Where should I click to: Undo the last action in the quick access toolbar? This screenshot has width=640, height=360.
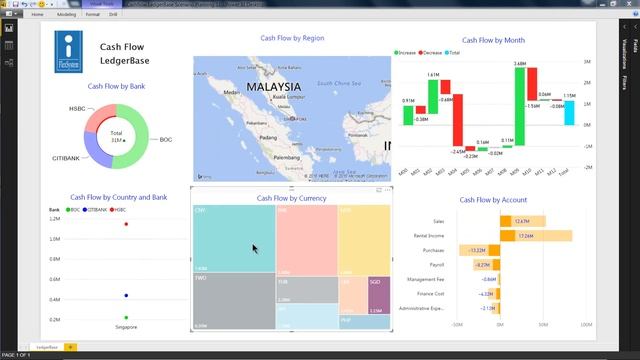point(24,4)
